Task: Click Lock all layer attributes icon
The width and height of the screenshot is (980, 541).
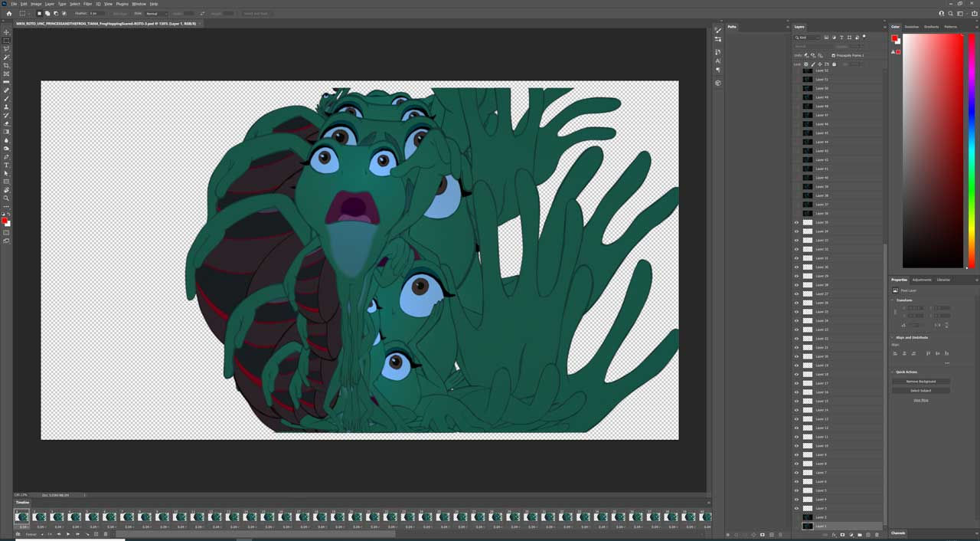Action: click(834, 64)
